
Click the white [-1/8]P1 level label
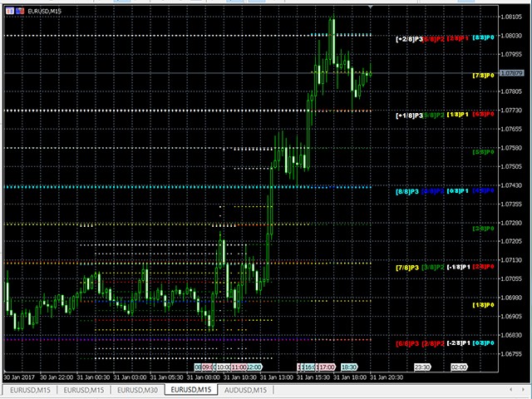point(459,267)
